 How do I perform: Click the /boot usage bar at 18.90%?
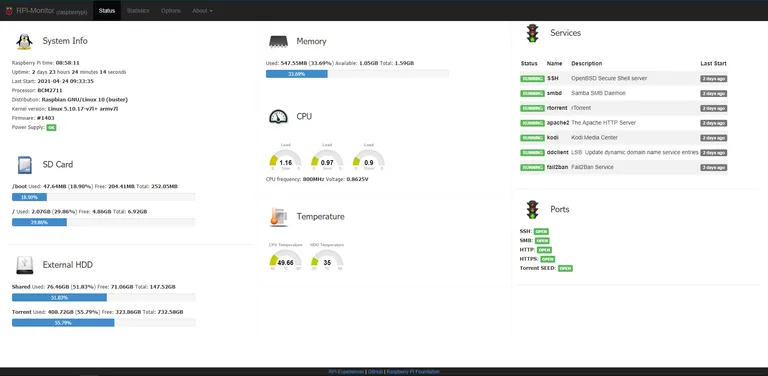[x=103, y=197]
